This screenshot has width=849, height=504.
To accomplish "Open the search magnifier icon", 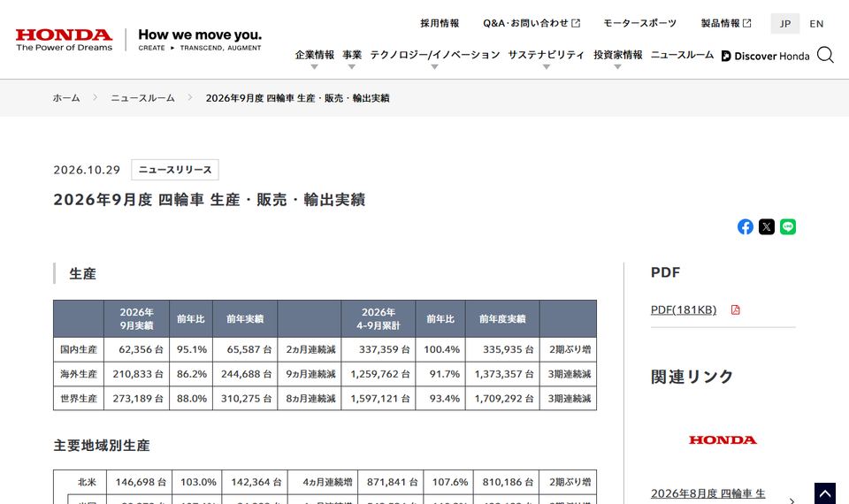I will (x=825, y=55).
